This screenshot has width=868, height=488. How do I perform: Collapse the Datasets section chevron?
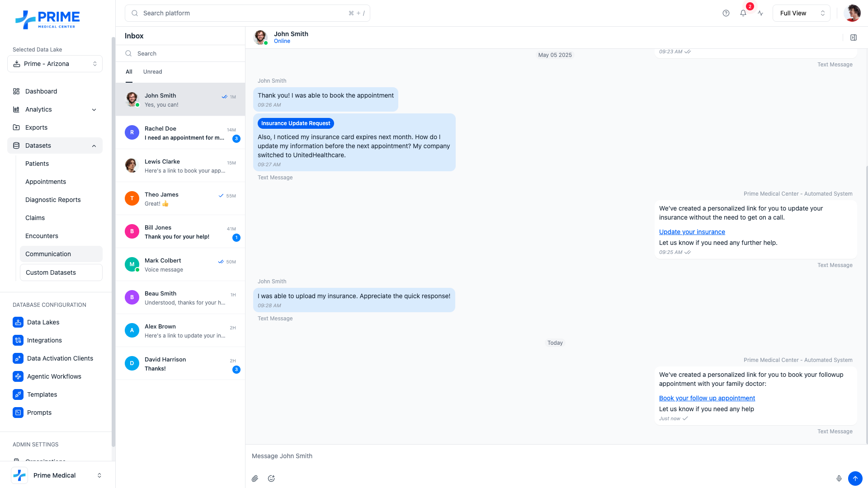click(94, 145)
